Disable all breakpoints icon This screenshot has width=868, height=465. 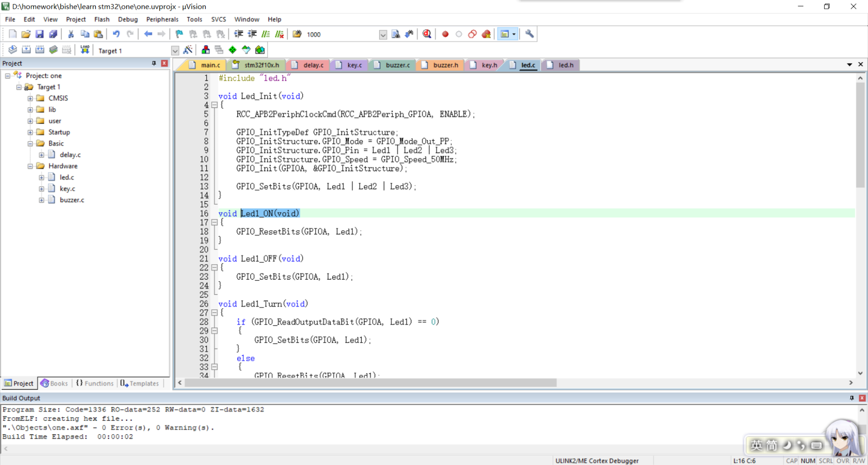pyautogui.click(x=472, y=34)
